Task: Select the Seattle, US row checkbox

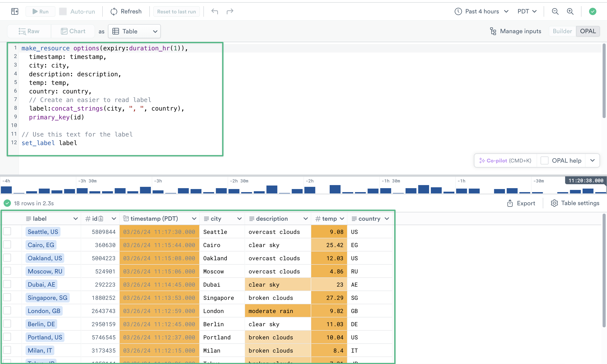Action: coord(7,231)
